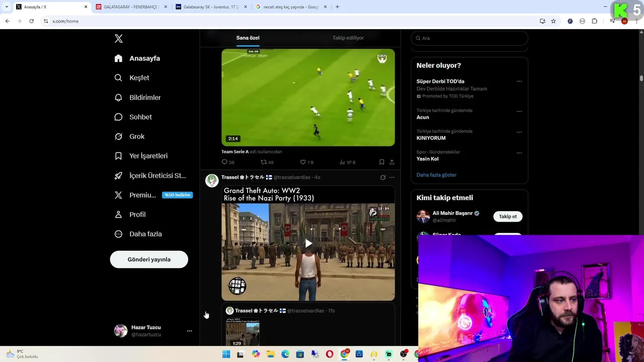644x362 pixels.
Task: Open a new browser tab
Action: (337, 7)
